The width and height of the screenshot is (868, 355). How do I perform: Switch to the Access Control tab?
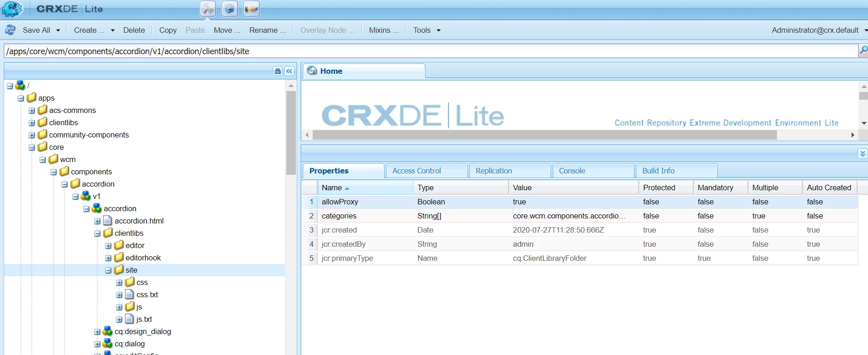pos(426,171)
